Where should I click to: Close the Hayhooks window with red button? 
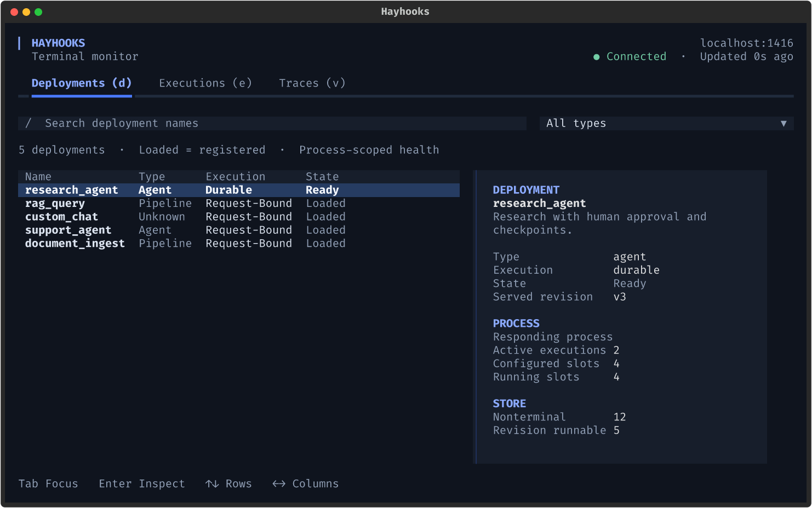coord(14,12)
